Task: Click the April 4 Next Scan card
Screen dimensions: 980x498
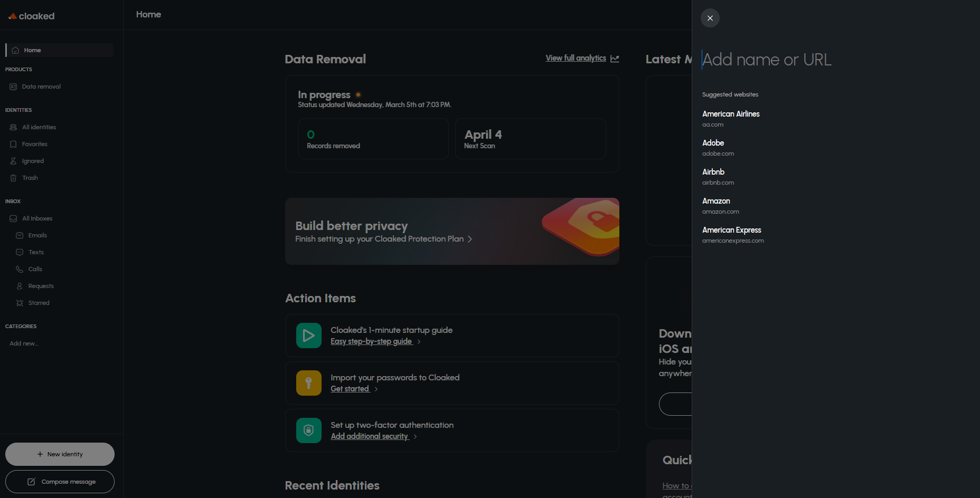Action: pyautogui.click(x=530, y=139)
